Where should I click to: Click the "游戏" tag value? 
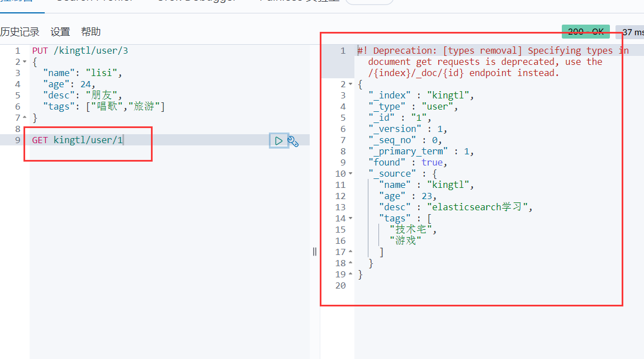[405, 240]
